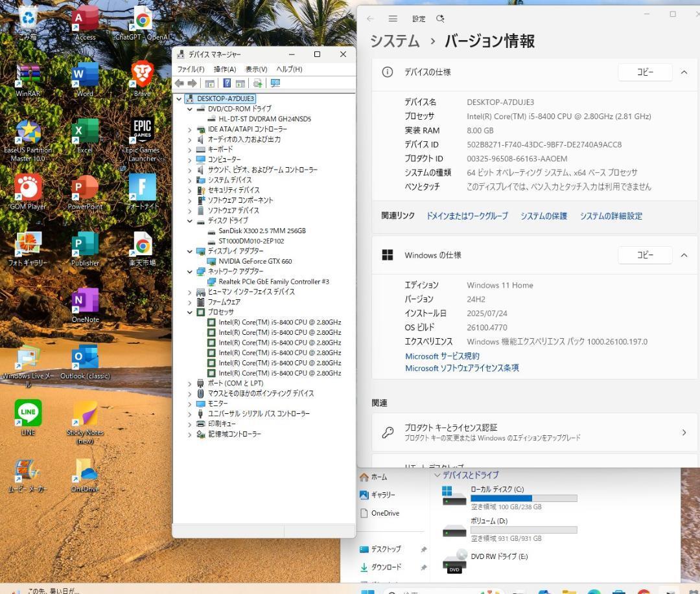
Task: Open Microsoft ソフトウェアライセンス条項 link
Action: coord(461,368)
